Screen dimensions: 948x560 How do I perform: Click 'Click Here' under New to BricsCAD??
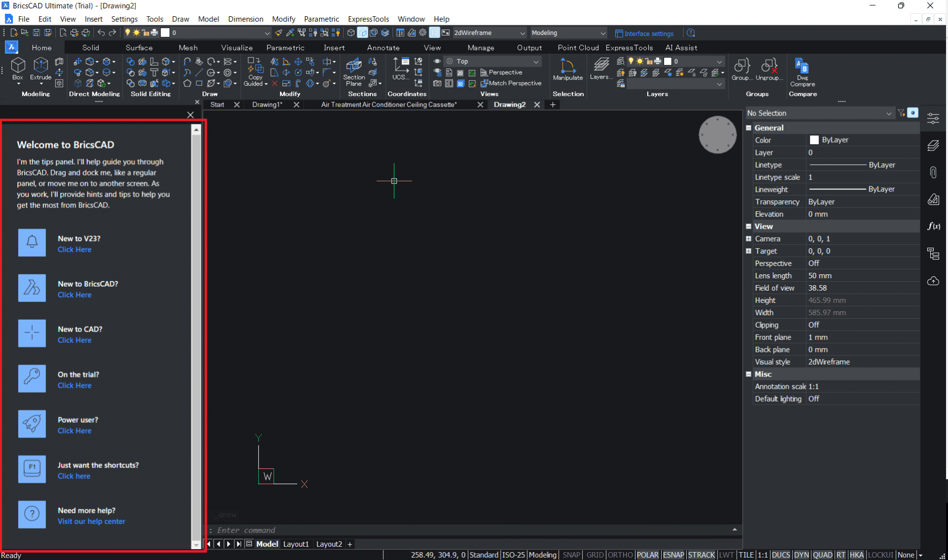(75, 295)
